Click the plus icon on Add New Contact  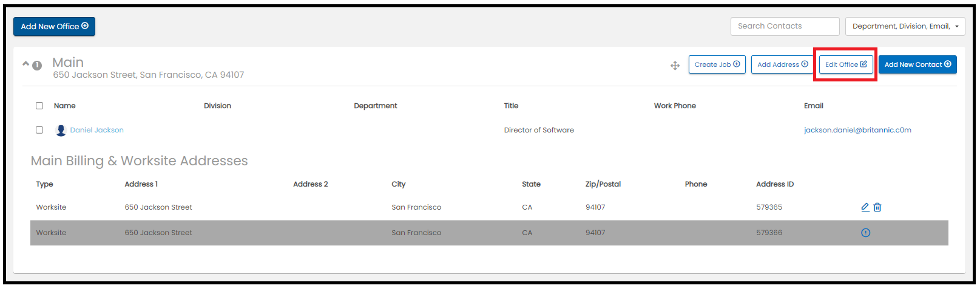click(x=948, y=64)
